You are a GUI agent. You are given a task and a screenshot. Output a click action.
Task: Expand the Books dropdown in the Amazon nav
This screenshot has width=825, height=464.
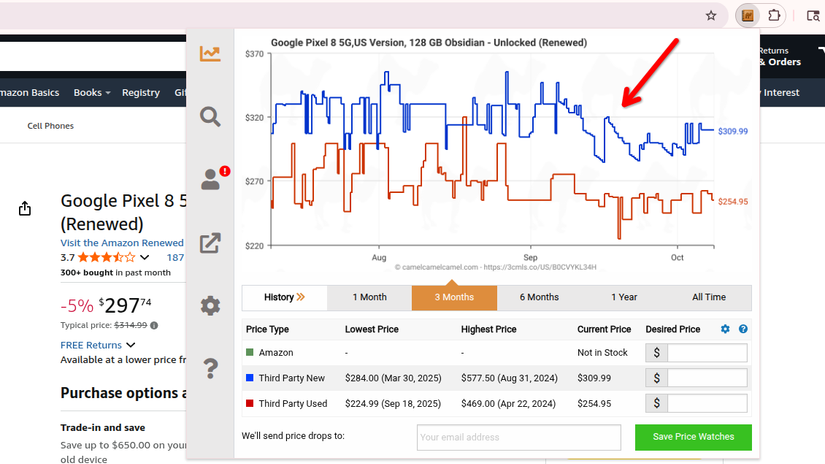pyautogui.click(x=92, y=93)
